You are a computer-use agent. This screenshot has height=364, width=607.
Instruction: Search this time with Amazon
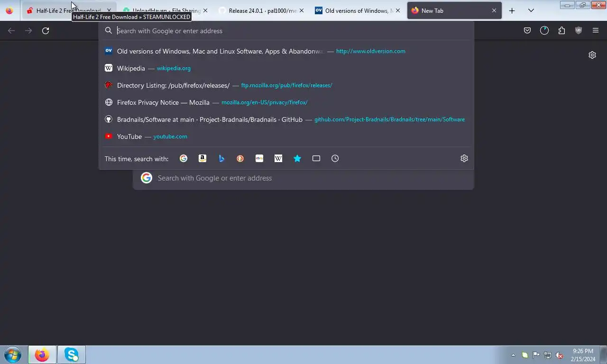point(202,158)
